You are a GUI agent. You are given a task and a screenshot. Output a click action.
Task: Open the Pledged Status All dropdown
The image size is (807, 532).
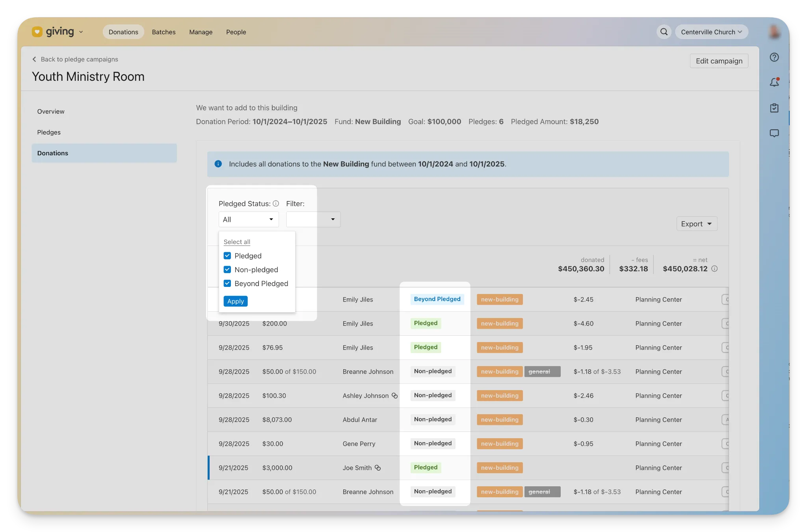(249, 219)
